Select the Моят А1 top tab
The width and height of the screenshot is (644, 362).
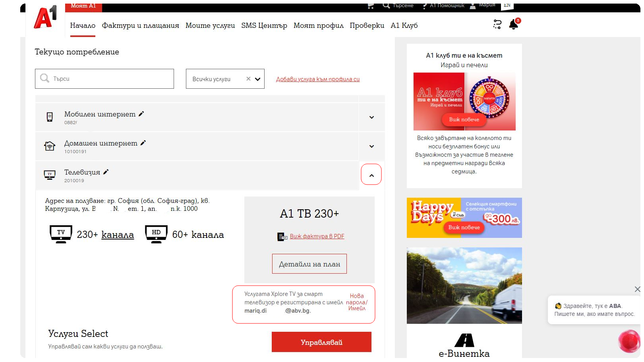[x=83, y=7]
